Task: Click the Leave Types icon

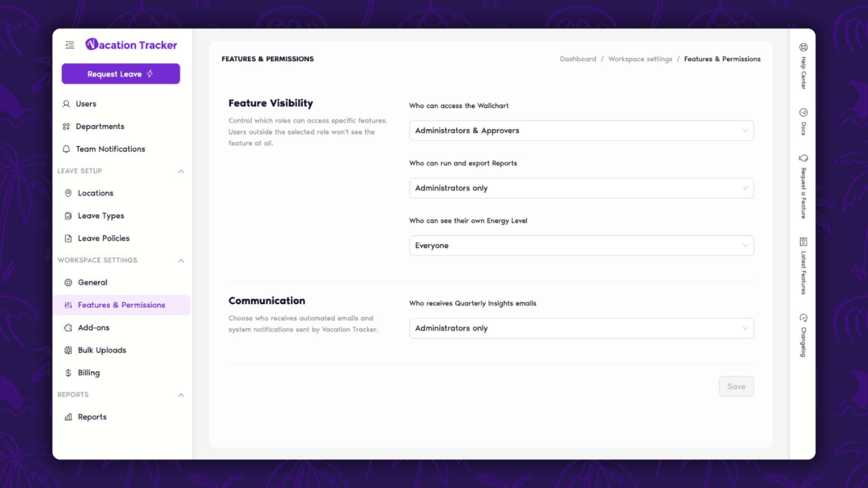Action: pyautogui.click(x=68, y=216)
